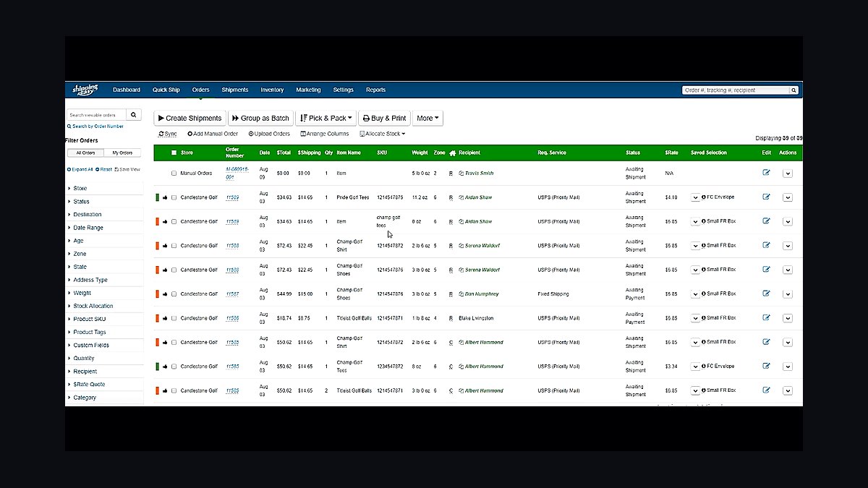
Task: Check the Blake Livingston order checkbox
Action: point(174,318)
